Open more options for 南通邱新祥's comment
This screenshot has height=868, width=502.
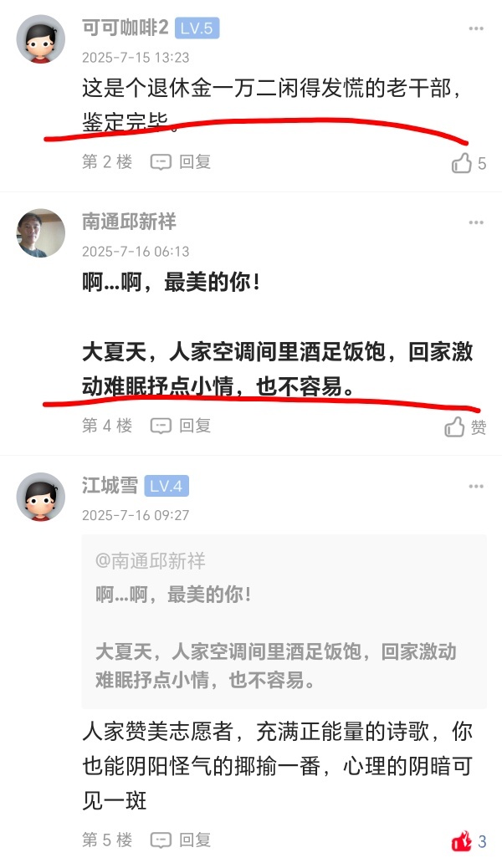(476, 222)
